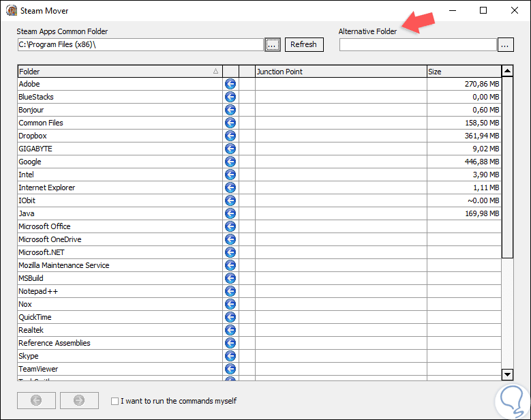This screenshot has width=531, height=420.
Task: Click the blue arrow icon in IObit row
Action: (x=230, y=200)
